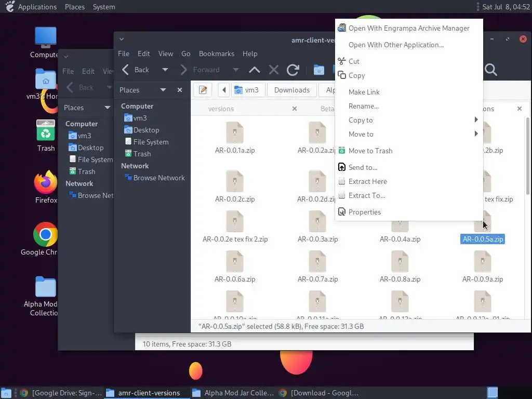This screenshot has height=399, width=532.
Task: Go up to parent folder icon
Action: [x=255, y=70]
